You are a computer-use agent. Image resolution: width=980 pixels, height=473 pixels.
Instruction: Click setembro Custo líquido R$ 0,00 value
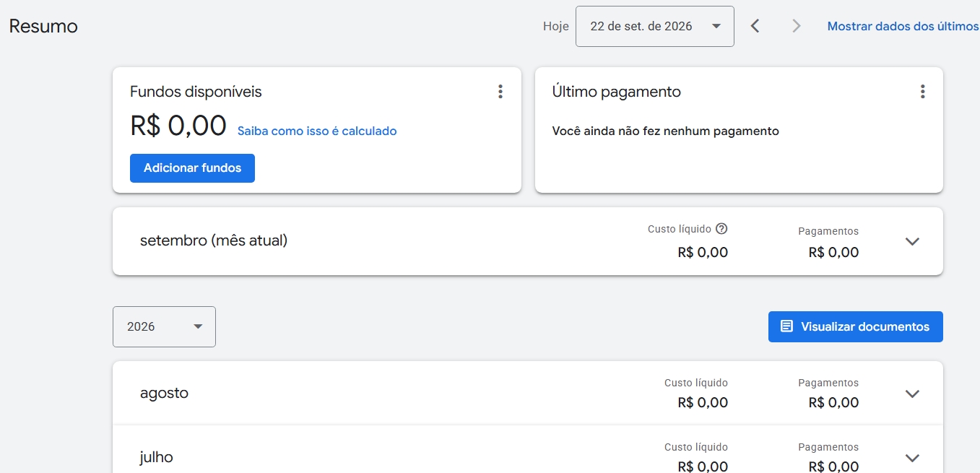703,253
